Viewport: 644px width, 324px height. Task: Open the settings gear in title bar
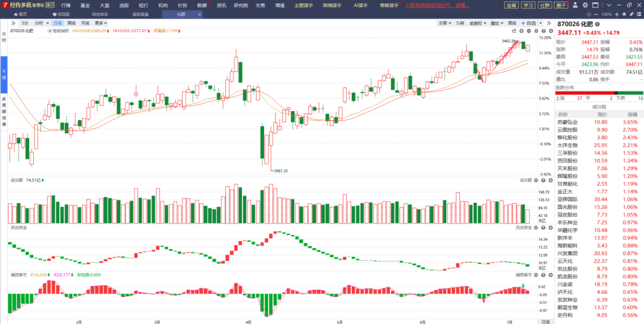click(585, 5)
